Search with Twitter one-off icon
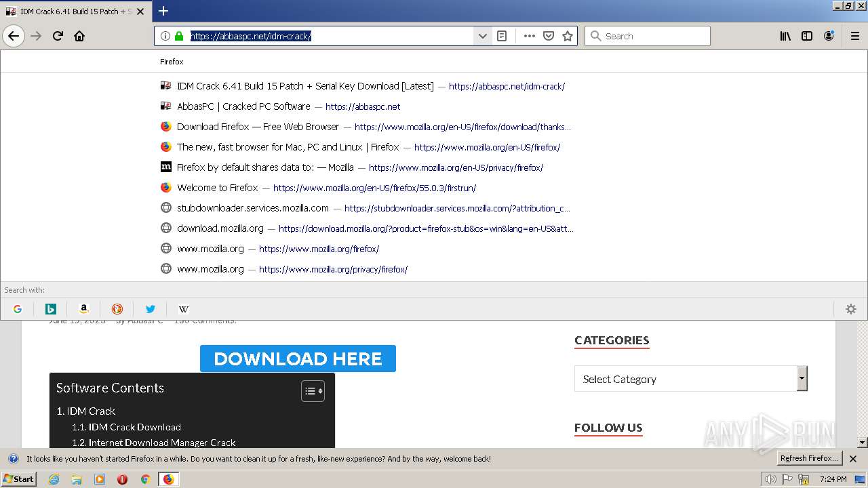This screenshot has height=488, width=868. 151,309
